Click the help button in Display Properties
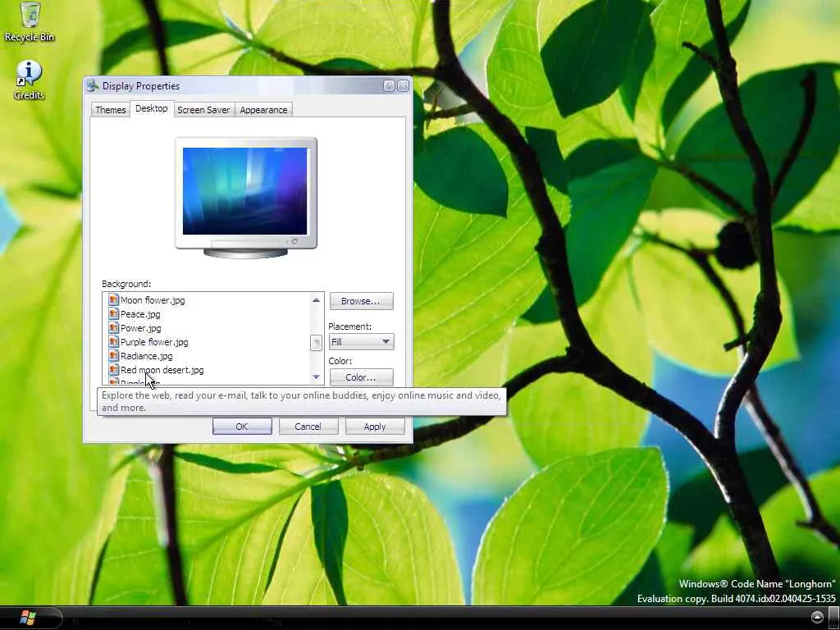The image size is (840, 630). (x=390, y=85)
